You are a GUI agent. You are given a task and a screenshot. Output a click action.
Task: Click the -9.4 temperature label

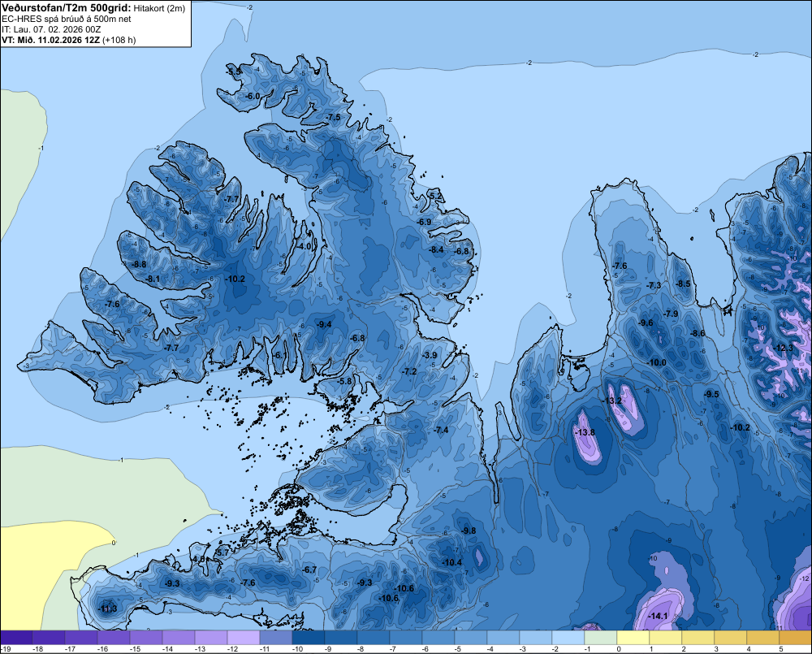[324, 324]
